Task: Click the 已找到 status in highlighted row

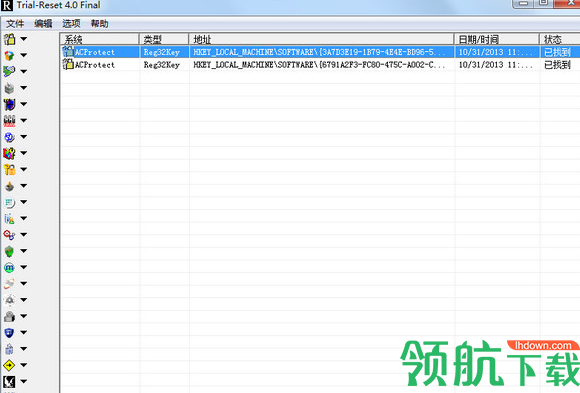Action: coord(557,52)
